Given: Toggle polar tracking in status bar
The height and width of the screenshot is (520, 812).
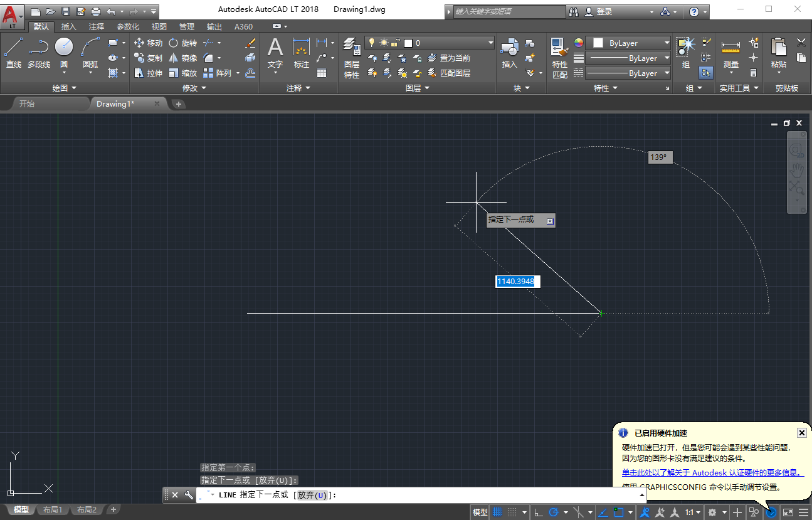Looking at the screenshot, I should pos(554,512).
